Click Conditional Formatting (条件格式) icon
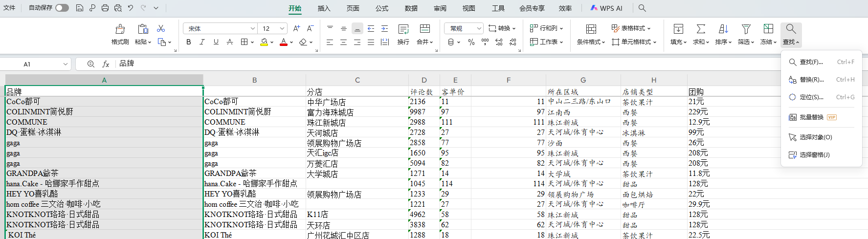 [x=591, y=29]
